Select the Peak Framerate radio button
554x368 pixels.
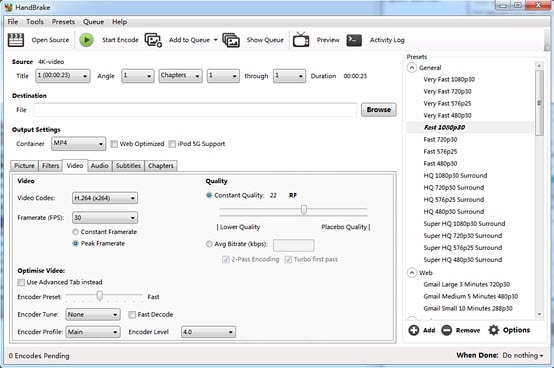75,243
